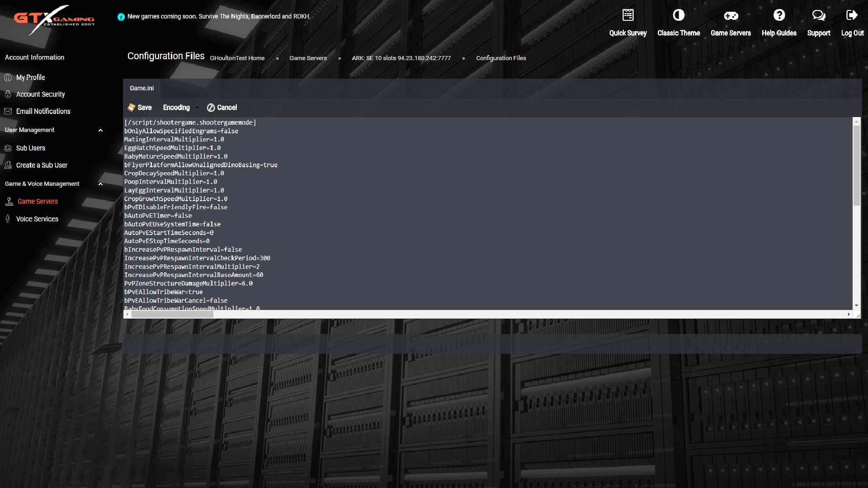868x488 pixels.
Task: Expand User Management section
Action: point(100,130)
